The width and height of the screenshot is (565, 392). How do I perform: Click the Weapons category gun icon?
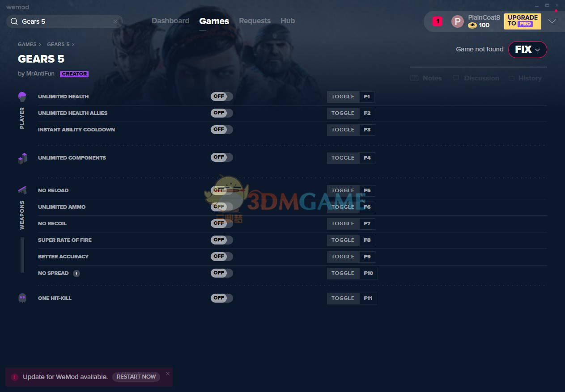tap(22, 190)
